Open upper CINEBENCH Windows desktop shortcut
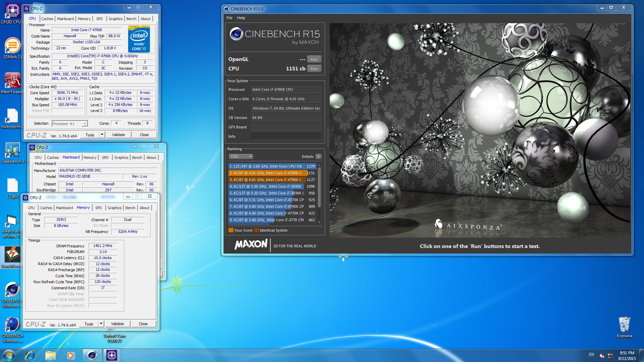The image size is (644, 362). (x=12, y=295)
